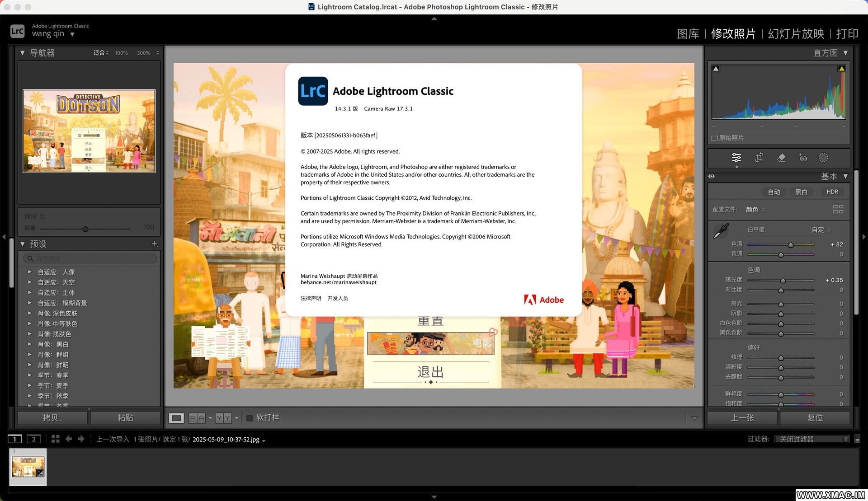Viewport: 868px width, 501px height.
Task: Pick the white balance eyedropper
Action: coord(721,231)
